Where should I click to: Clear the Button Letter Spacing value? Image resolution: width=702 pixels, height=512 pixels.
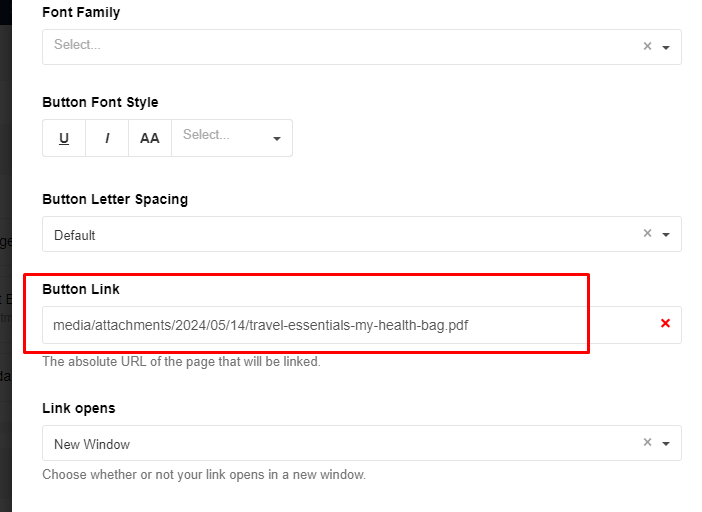pyautogui.click(x=647, y=233)
